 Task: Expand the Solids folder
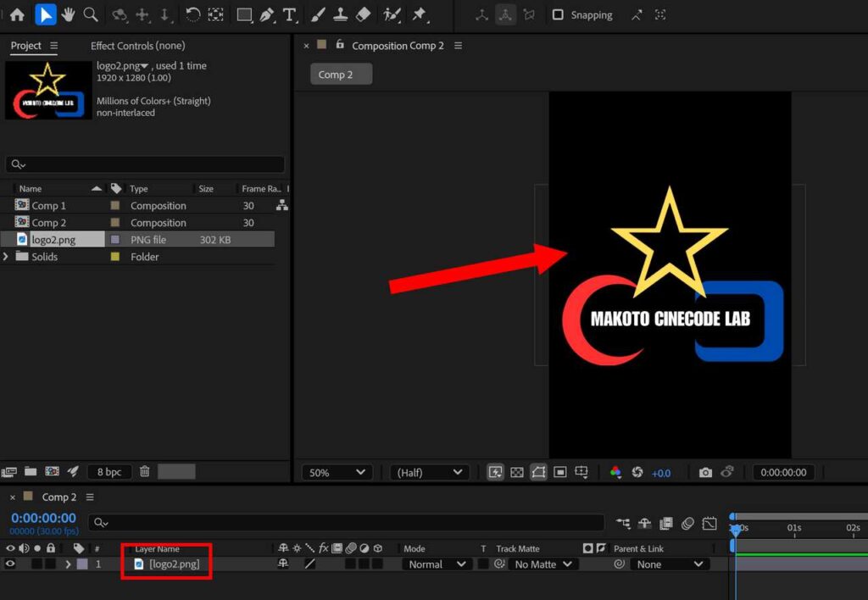pyautogui.click(x=6, y=256)
